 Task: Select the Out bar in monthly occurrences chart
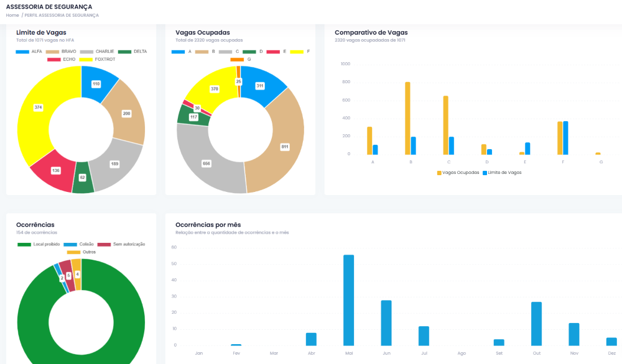pyautogui.click(x=536, y=323)
